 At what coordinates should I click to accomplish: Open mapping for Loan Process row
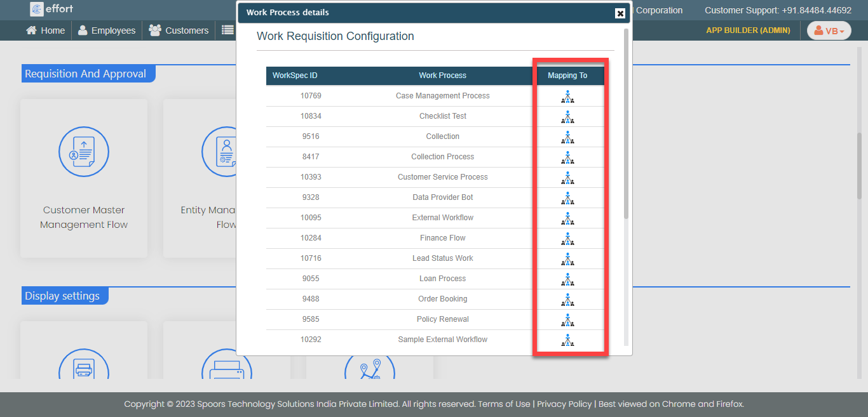(567, 279)
